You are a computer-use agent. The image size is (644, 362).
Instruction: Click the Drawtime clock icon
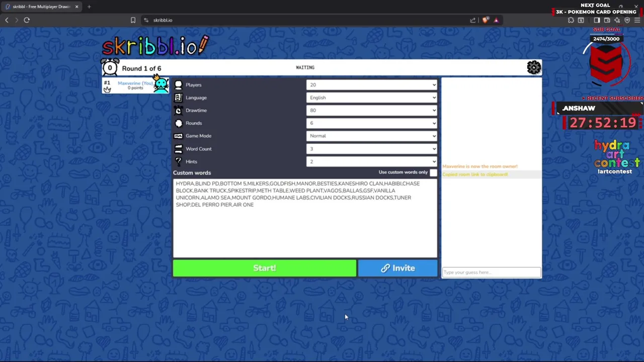click(178, 110)
